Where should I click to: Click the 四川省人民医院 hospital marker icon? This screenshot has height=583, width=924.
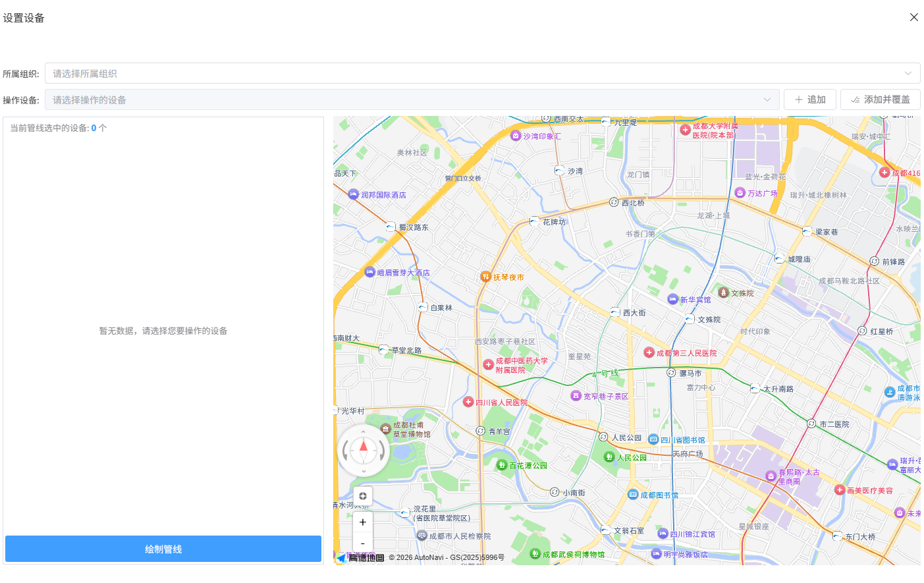point(468,402)
